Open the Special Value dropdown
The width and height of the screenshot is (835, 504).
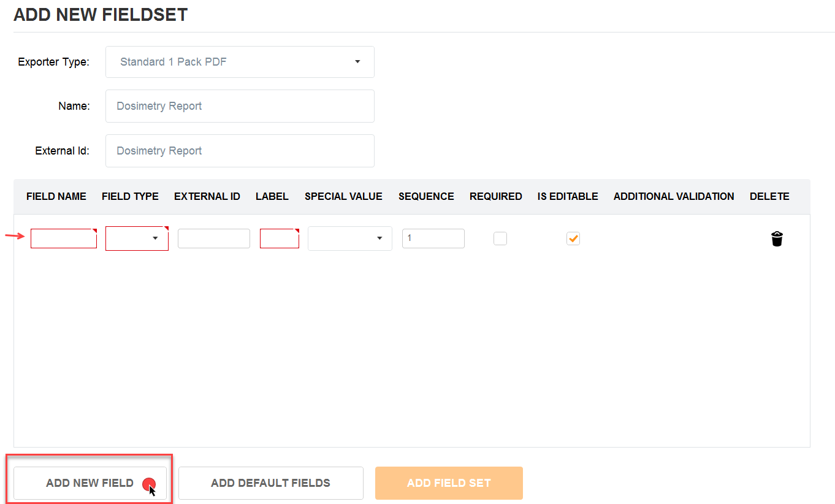(x=350, y=239)
